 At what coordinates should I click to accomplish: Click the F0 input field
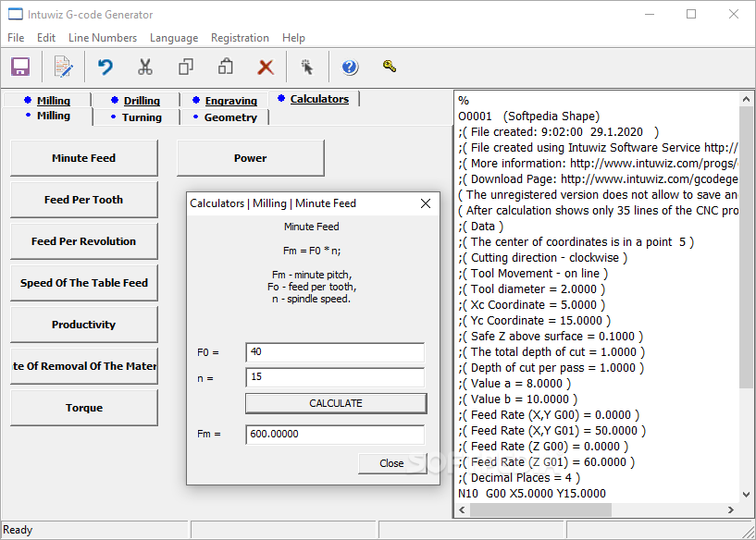335,352
